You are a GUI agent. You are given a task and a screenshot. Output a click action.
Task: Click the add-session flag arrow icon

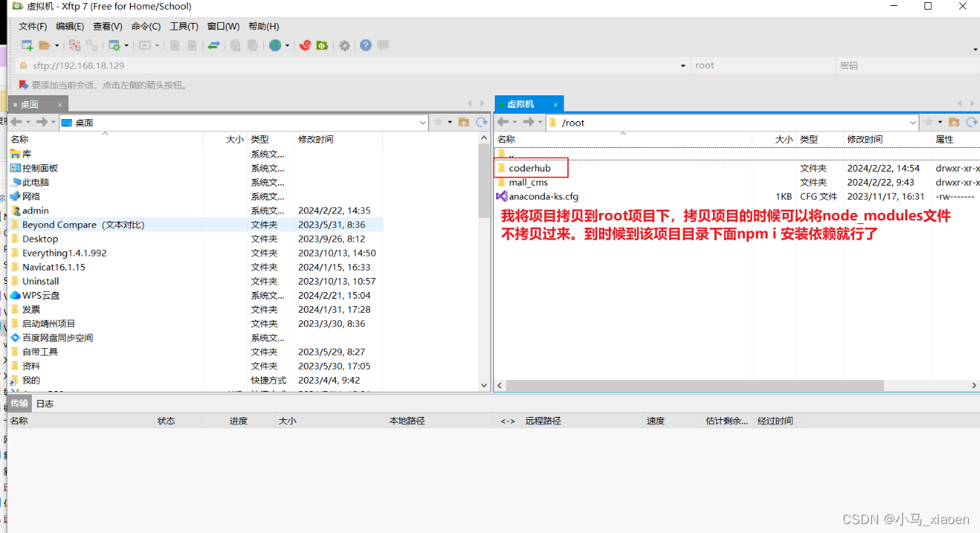point(24,85)
